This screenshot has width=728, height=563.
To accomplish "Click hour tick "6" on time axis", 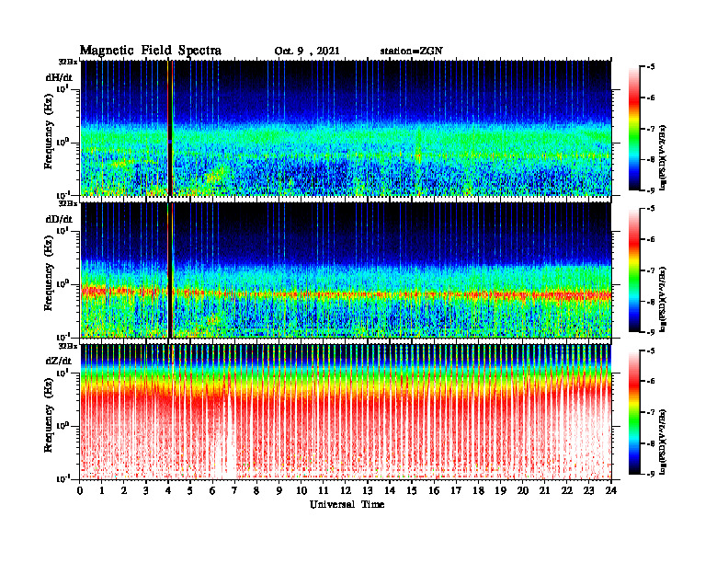I will pyautogui.click(x=212, y=491).
